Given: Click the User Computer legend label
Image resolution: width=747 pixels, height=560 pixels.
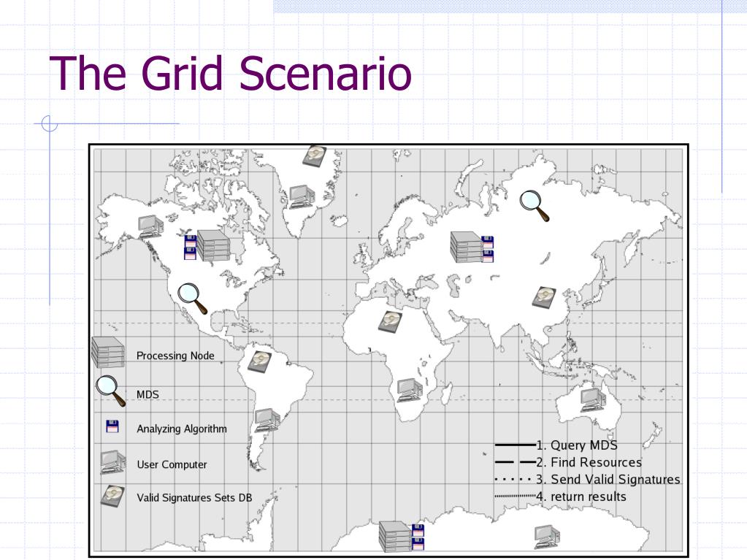Looking at the screenshot, I should pyautogui.click(x=172, y=464).
